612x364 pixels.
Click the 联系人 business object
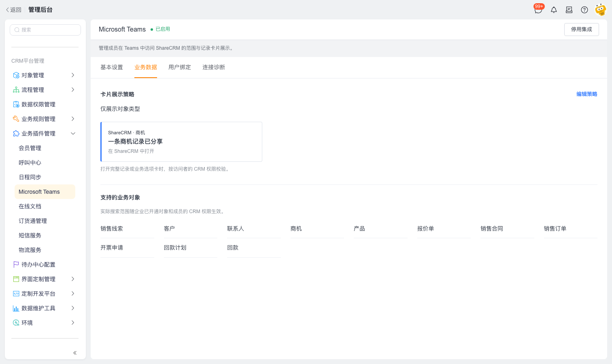[236, 229]
